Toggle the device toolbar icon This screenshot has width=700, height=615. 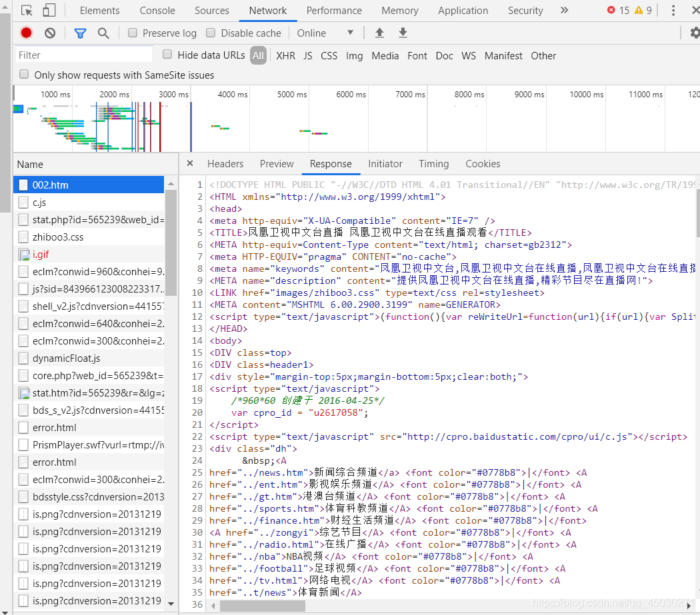coord(49,10)
